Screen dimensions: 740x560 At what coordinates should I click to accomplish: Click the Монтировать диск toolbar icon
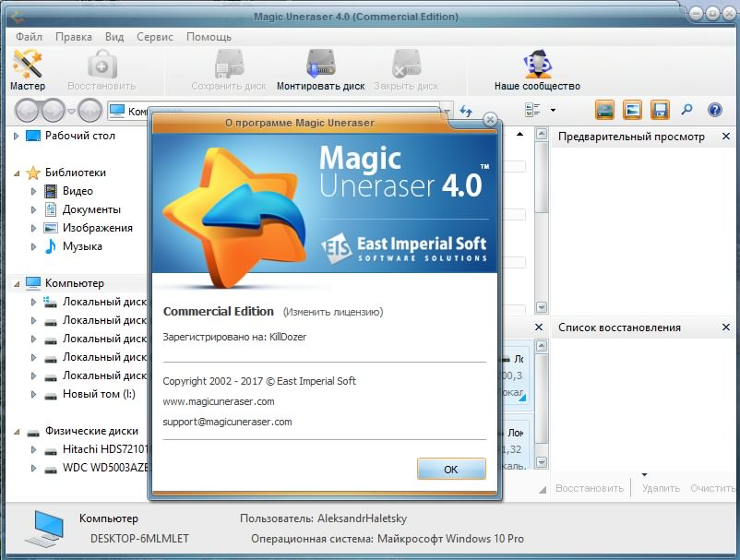point(320,70)
